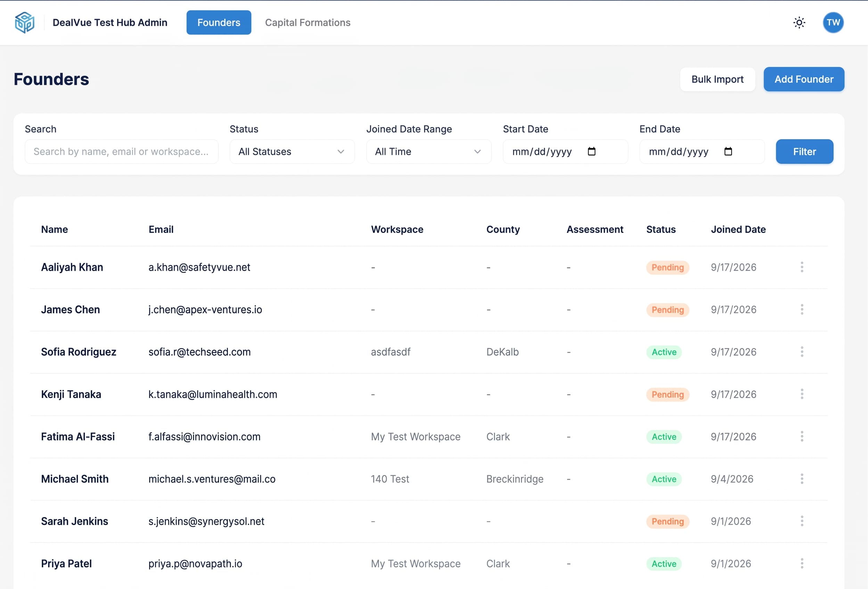
Task: Click the Pending badge for Kenji Tanaka
Action: (668, 394)
